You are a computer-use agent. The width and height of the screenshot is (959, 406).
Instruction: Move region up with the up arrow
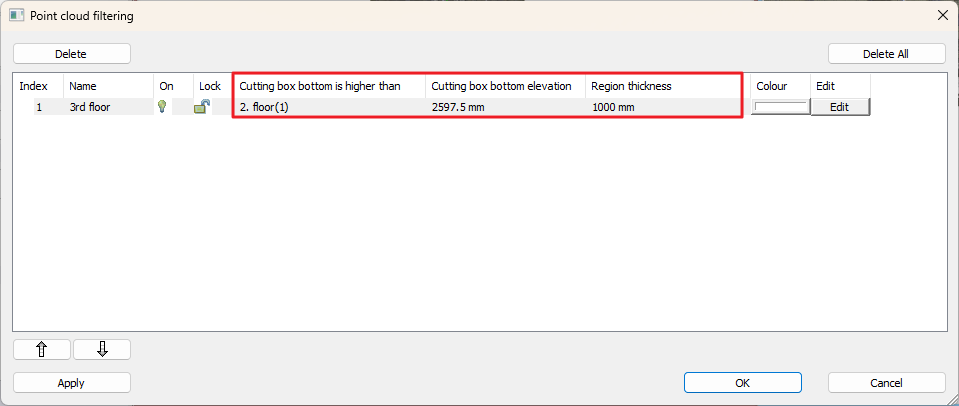click(x=42, y=349)
